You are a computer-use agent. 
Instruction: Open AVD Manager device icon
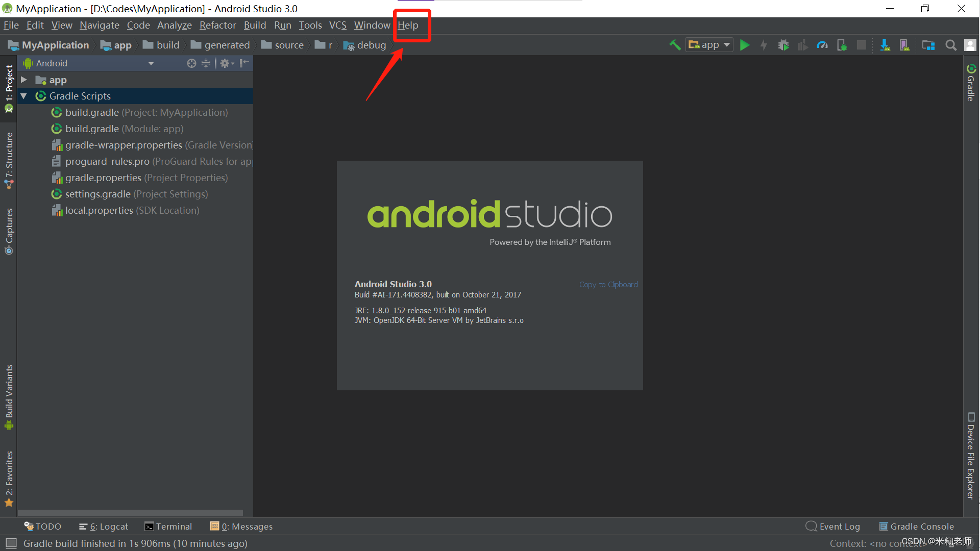[x=904, y=45]
